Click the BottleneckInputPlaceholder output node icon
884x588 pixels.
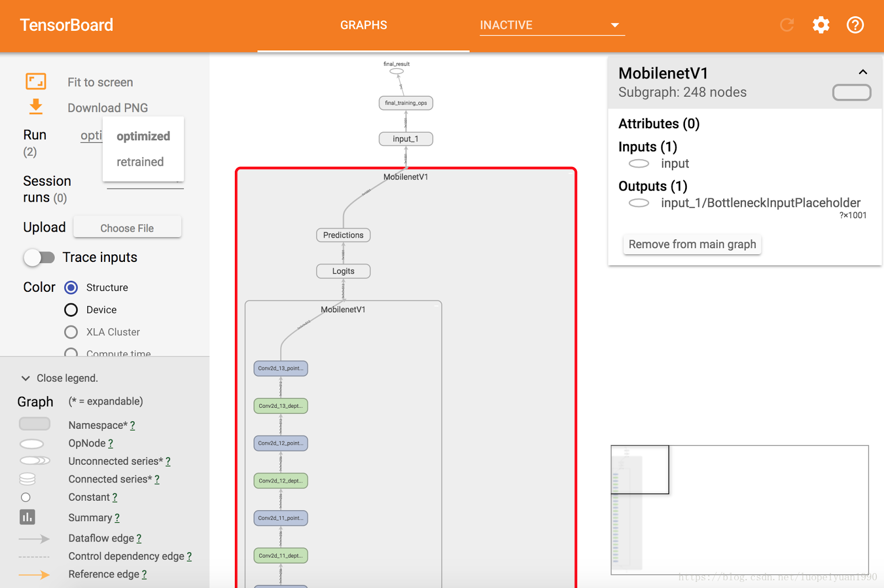(x=639, y=203)
